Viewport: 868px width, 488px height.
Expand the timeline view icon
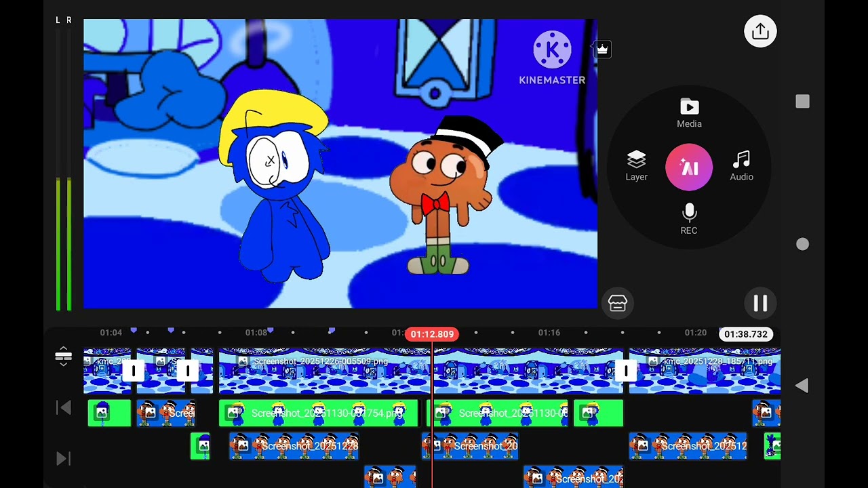(63, 356)
